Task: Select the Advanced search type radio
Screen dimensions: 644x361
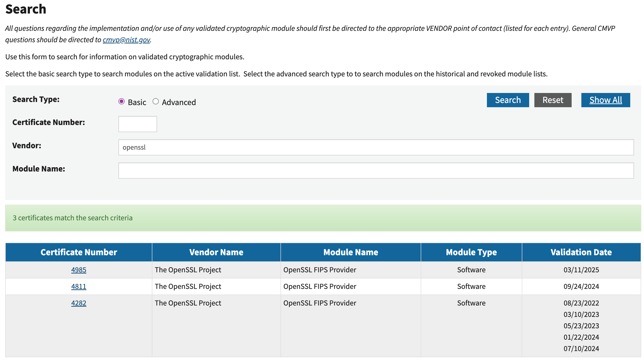Action: [155, 102]
